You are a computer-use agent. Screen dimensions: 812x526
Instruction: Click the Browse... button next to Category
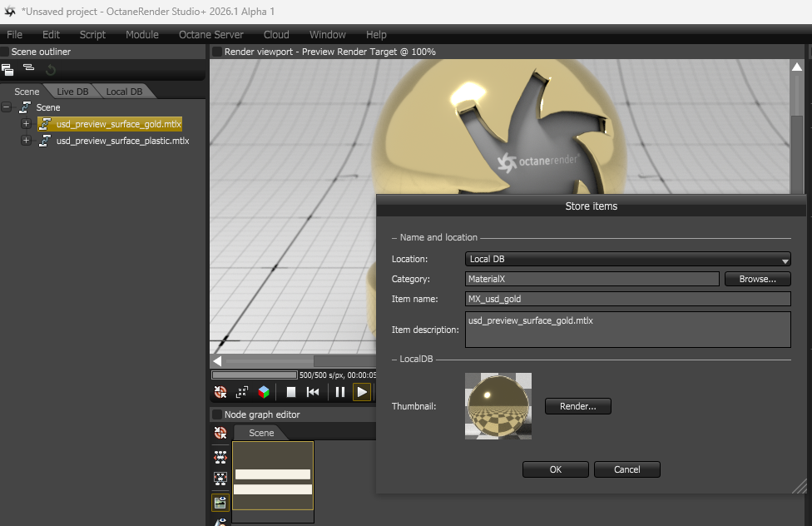(x=758, y=279)
